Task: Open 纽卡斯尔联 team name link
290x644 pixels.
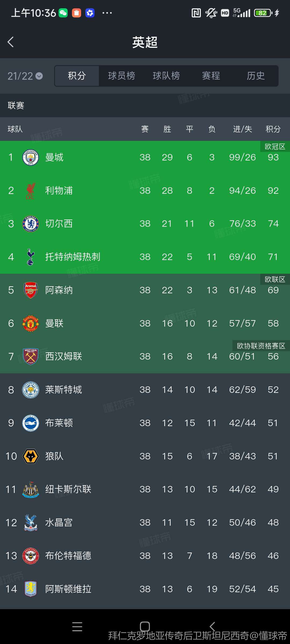Action: 68,489
